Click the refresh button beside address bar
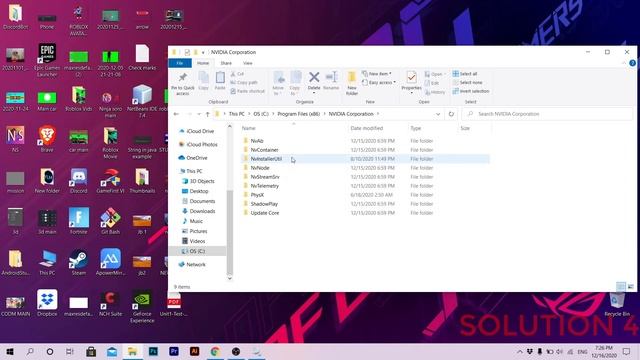The height and width of the screenshot is (360, 640). pos(451,114)
